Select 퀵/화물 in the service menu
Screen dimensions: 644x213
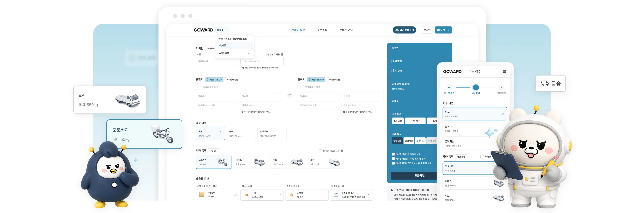pyautogui.click(x=234, y=45)
